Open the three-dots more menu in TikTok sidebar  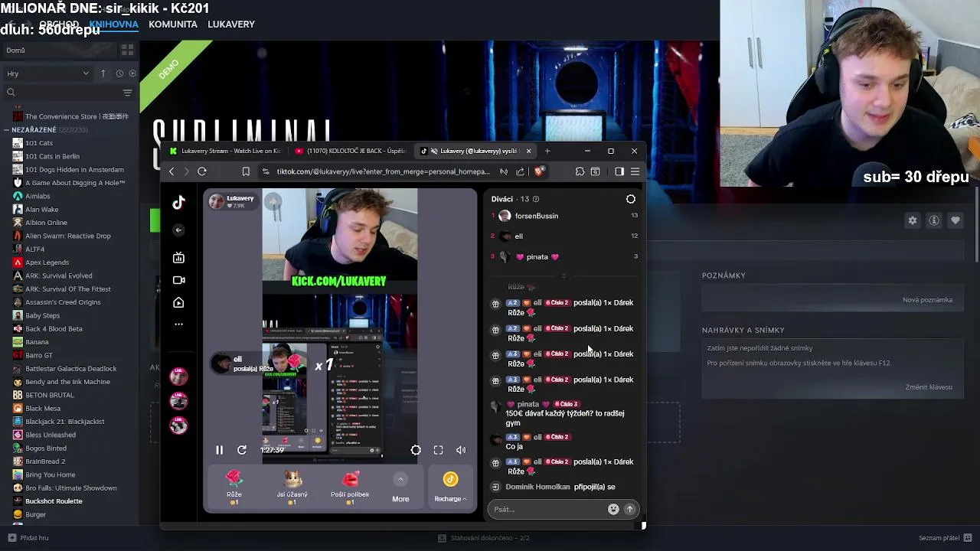178,324
